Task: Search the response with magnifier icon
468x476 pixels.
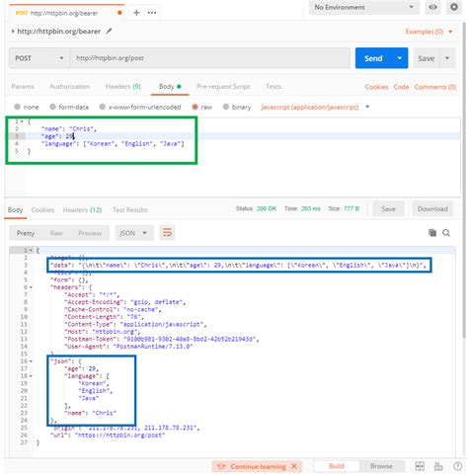Action: click(x=446, y=233)
